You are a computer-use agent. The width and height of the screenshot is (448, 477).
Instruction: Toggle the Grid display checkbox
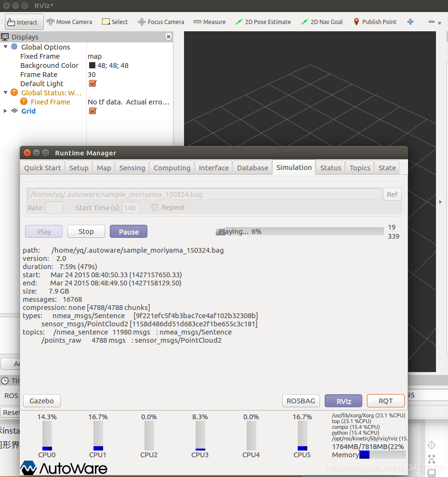pos(92,111)
